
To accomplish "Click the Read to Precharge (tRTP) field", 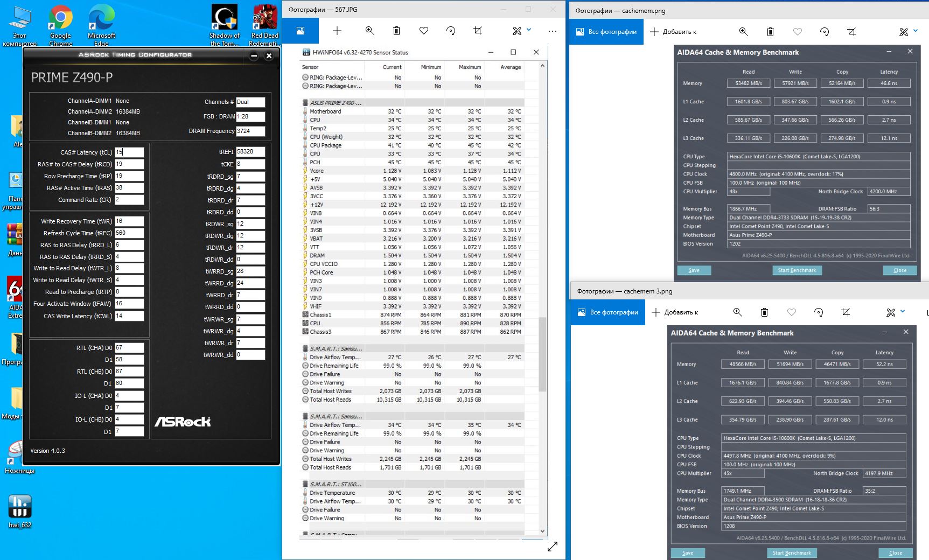I will [129, 292].
